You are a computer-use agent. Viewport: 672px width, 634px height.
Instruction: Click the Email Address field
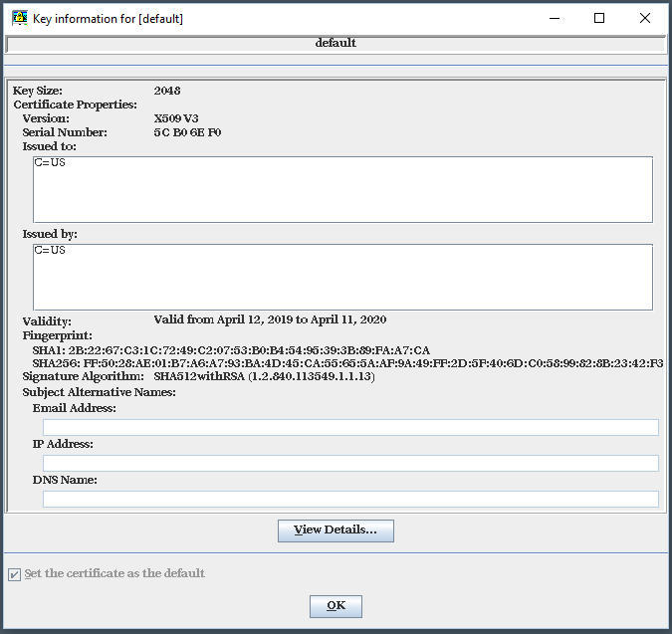click(350, 428)
